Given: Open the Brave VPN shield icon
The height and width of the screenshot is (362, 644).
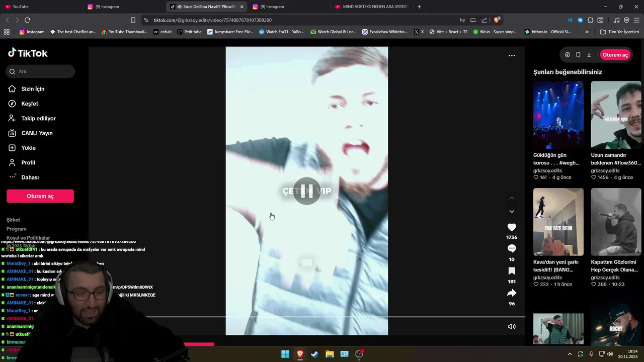Looking at the screenshot, I should click(626, 20).
